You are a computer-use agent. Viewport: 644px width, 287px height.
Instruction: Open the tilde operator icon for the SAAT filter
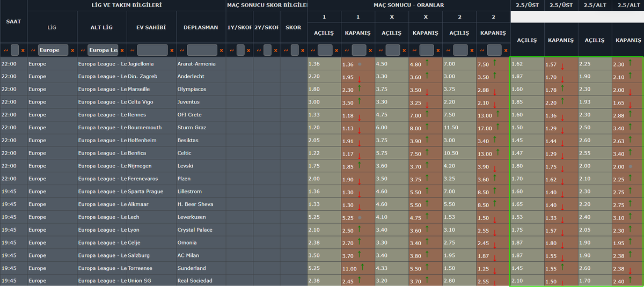tap(6, 50)
